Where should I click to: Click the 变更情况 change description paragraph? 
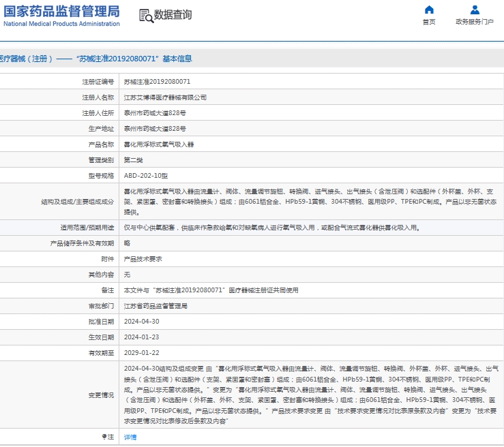(311, 395)
